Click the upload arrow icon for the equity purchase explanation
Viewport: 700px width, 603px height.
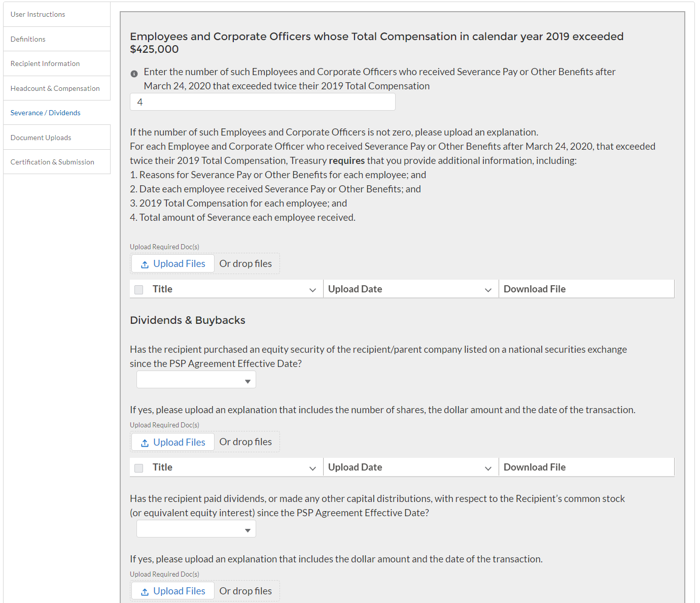pyautogui.click(x=145, y=443)
